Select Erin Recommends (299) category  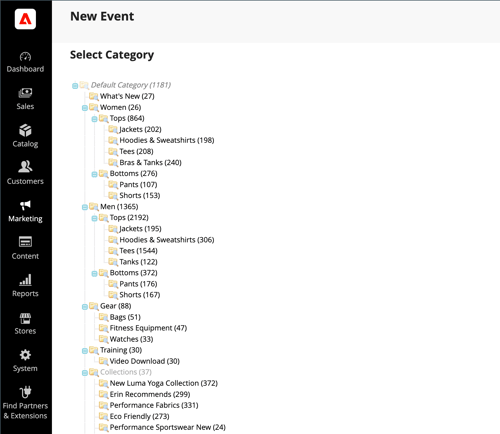pos(150,394)
